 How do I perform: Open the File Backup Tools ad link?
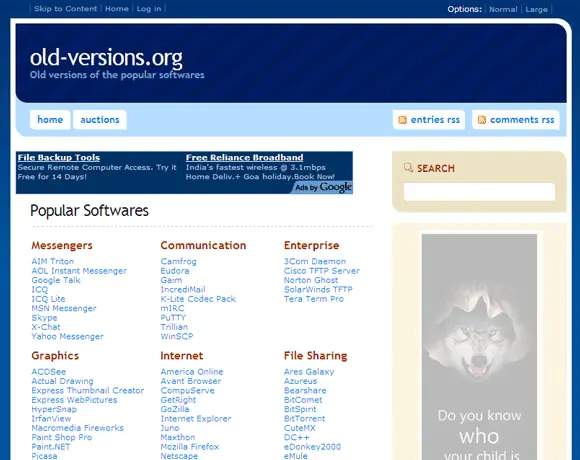click(x=59, y=158)
